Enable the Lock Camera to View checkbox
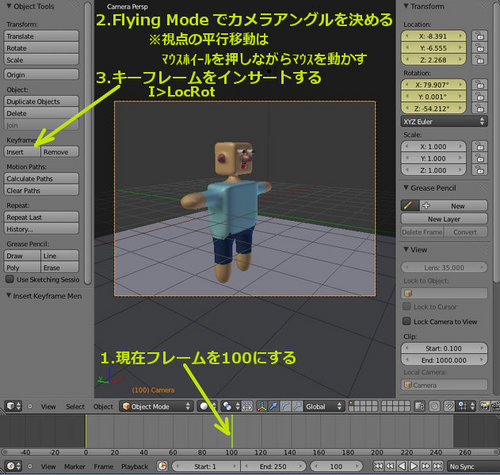Image resolution: width=500 pixels, height=475 pixels. (406, 321)
